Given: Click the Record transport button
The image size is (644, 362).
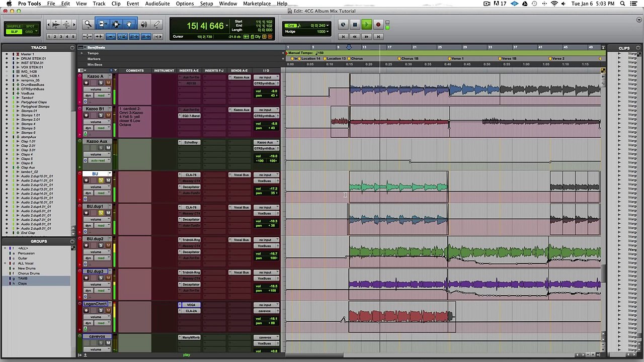Looking at the screenshot, I should [378, 25].
